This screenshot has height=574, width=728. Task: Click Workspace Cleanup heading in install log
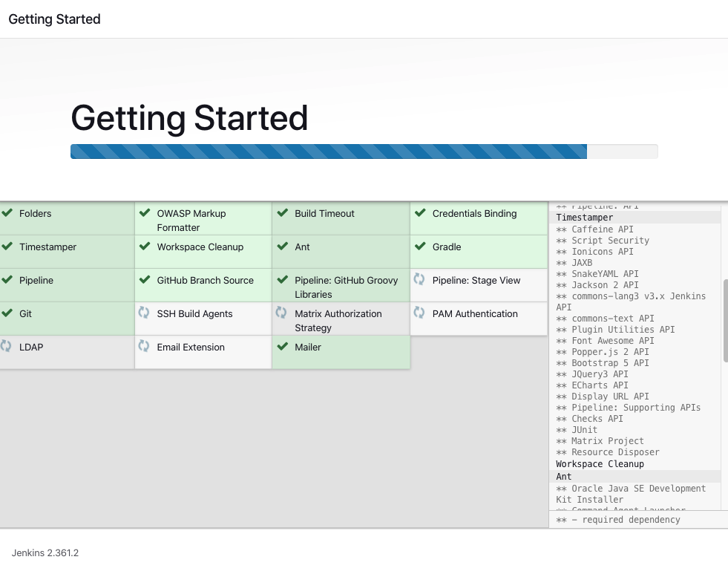[600, 464]
